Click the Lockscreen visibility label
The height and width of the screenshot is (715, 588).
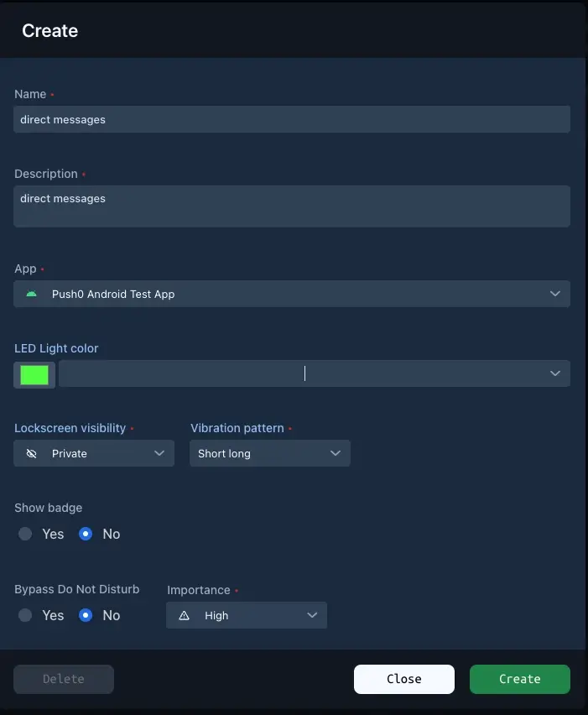(70, 428)
